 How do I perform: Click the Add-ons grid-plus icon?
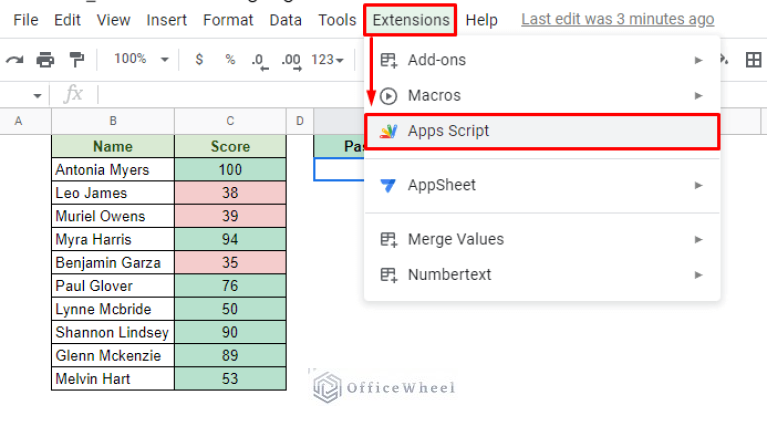(x=388, y=61)
